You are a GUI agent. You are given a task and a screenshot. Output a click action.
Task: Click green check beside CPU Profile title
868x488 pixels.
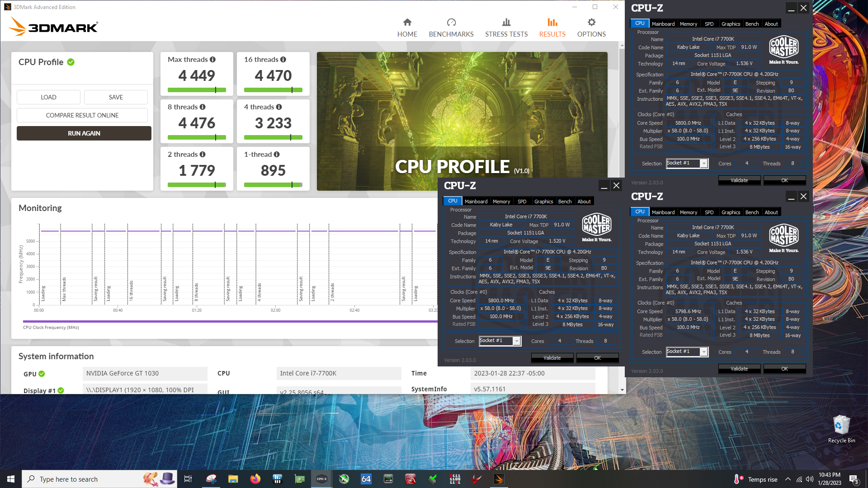[x=71, y=62]
